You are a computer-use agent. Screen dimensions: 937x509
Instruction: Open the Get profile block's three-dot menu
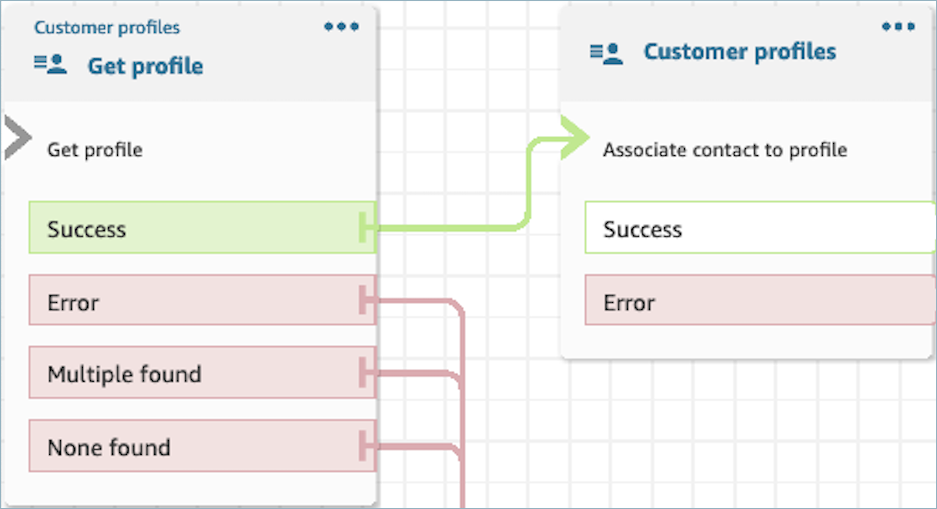tap(341, 27)
